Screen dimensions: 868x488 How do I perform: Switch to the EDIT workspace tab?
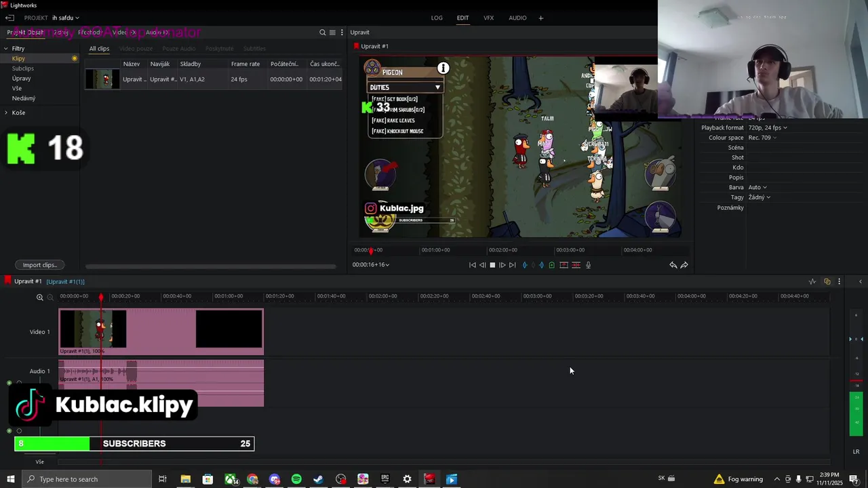pos(462,18)
